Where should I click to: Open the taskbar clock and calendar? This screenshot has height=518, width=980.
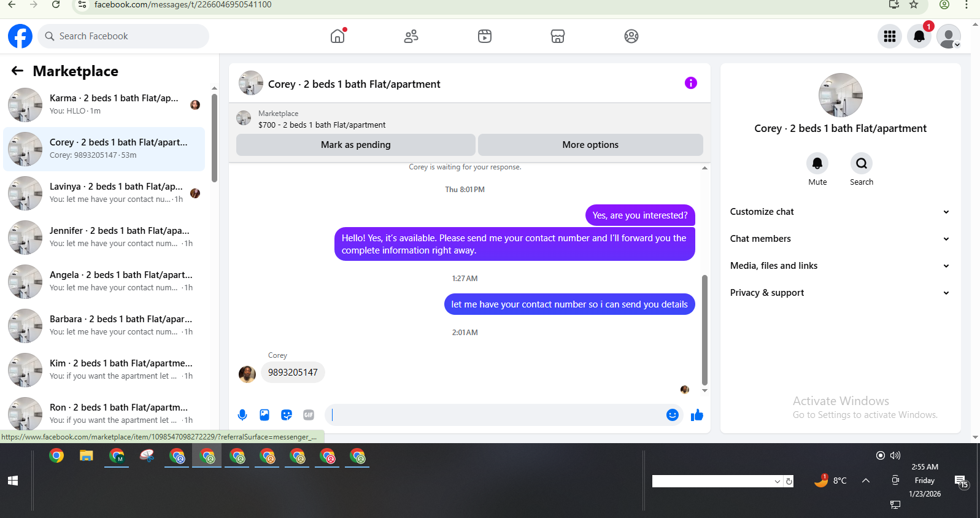[925, 481]
